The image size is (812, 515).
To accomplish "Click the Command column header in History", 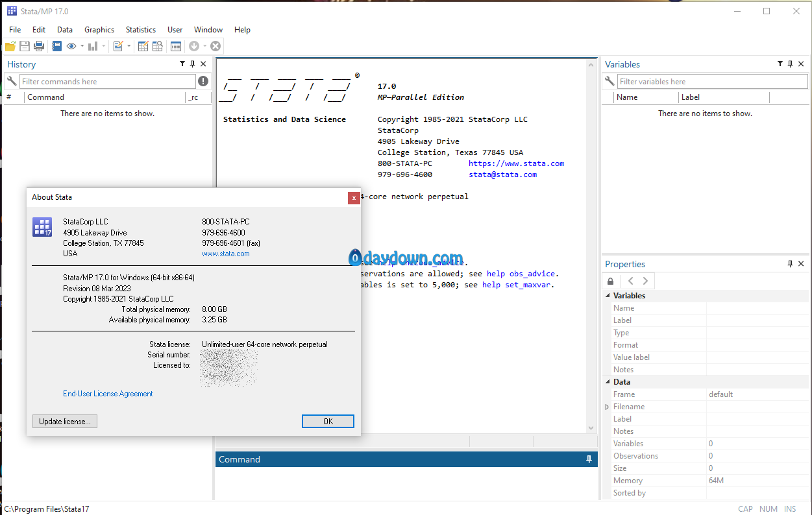I will click(105, 97).
